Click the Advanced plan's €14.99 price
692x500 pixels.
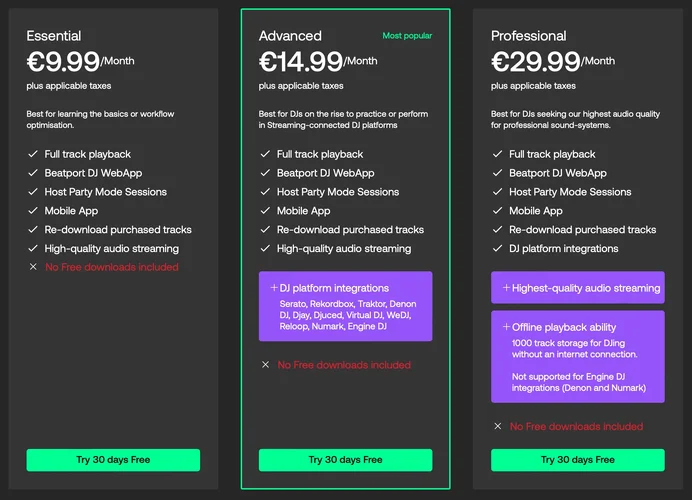302,62
